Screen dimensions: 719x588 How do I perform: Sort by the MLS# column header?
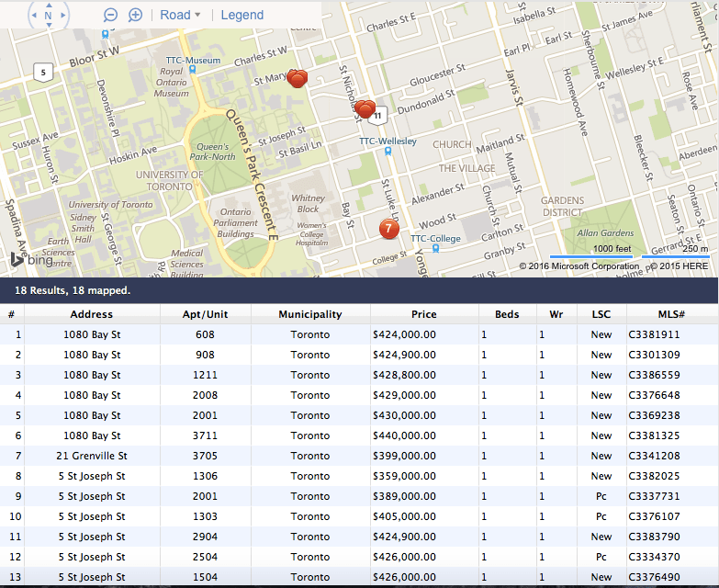tap(672, 314)
